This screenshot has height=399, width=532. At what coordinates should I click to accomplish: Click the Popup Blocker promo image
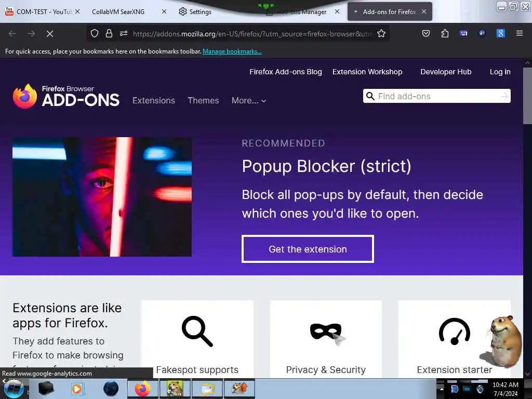point(102,197)
